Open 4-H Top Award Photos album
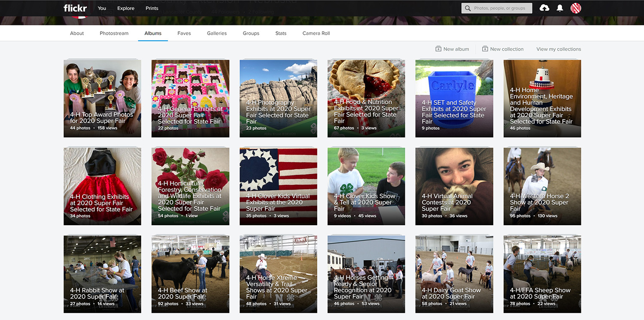 (x=102, y=99)
